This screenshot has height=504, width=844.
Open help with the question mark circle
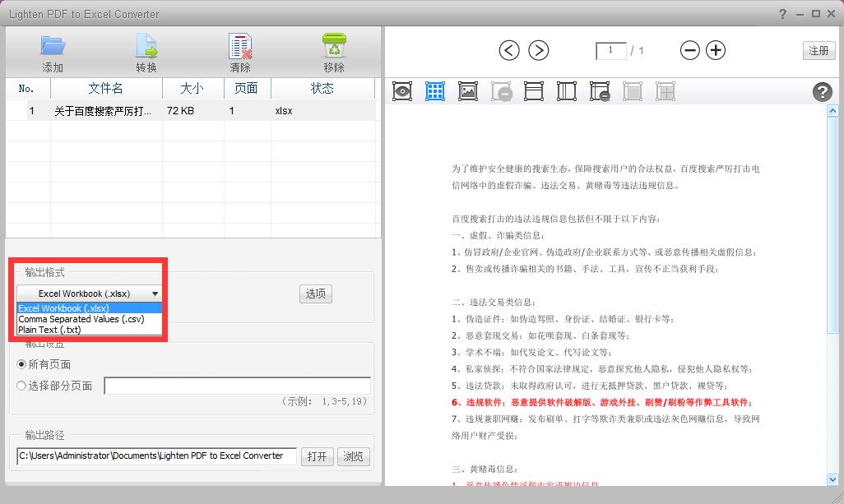(x=822, y=92)
